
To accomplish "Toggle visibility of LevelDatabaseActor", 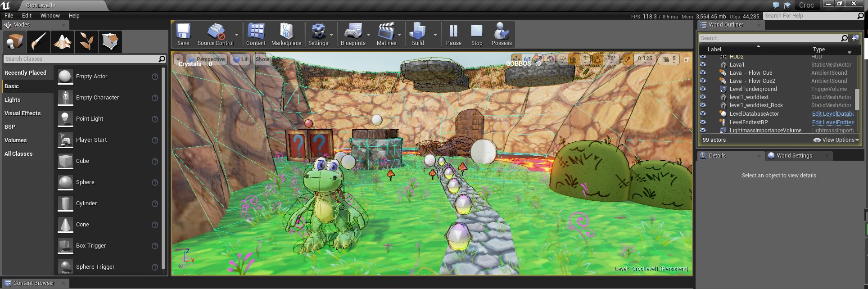I will coord(703,114).
